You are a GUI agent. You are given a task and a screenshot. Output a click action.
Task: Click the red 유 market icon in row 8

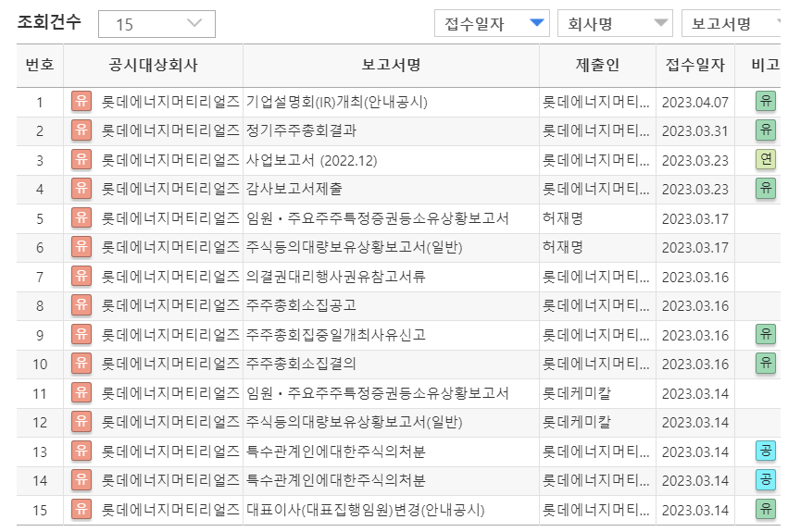[81, 305]
